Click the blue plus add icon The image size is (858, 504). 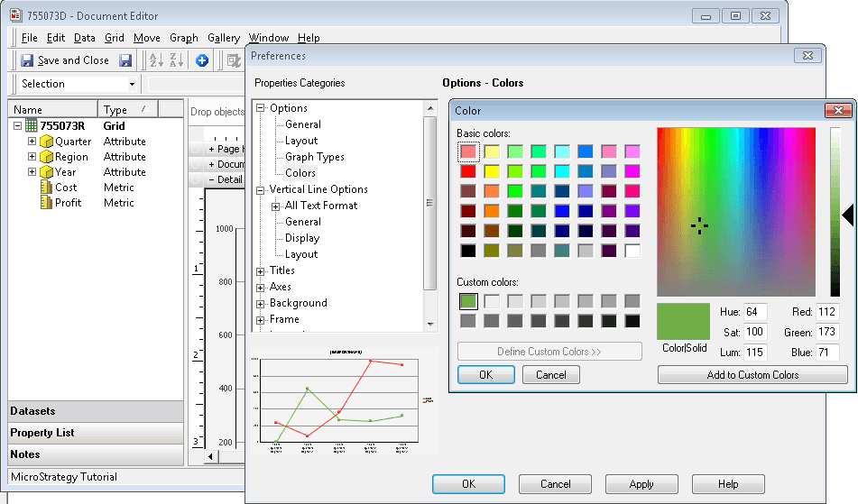point(202,60)
